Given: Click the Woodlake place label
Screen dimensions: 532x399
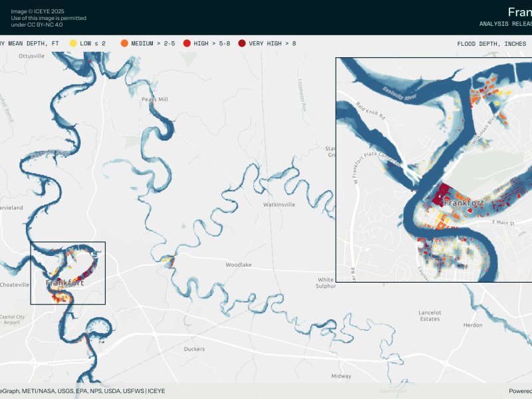Looking at the screenshot, I should [x=238, y=265].
